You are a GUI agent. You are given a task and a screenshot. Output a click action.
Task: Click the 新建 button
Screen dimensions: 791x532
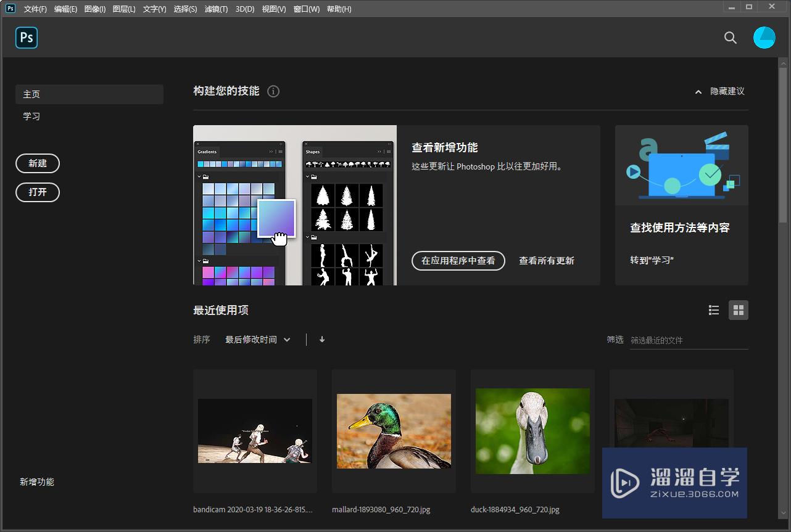coord(38,163)
